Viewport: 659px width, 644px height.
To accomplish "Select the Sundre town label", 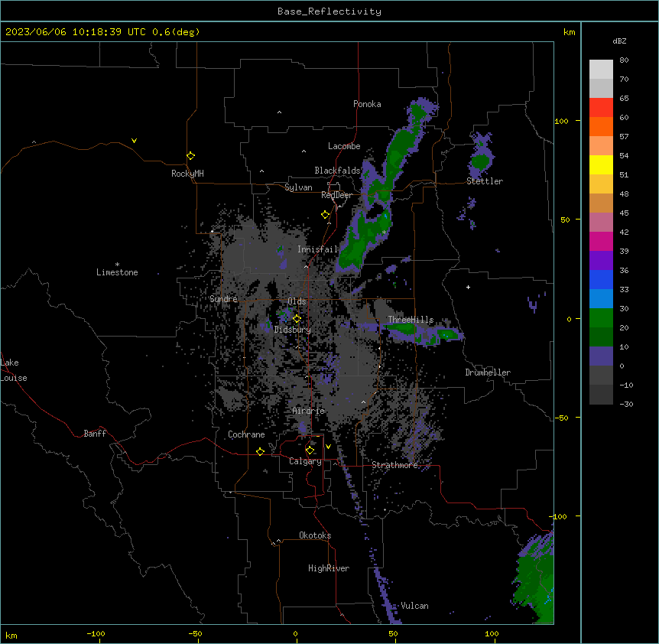I will pyautogui.click(x=223, y=299).
